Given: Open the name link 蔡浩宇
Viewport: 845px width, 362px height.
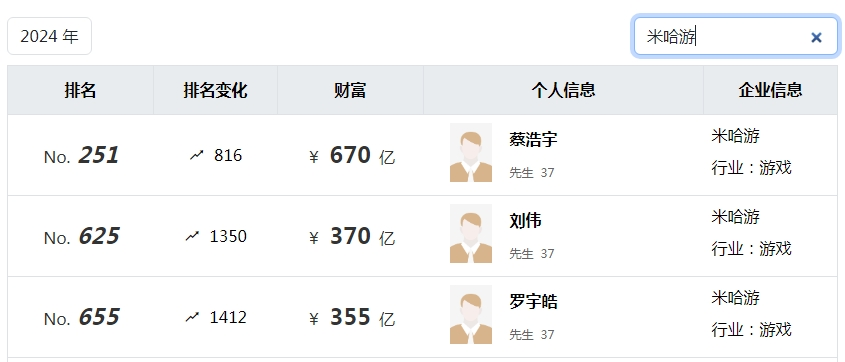Looking at the screenshot, I should [533, 140].
